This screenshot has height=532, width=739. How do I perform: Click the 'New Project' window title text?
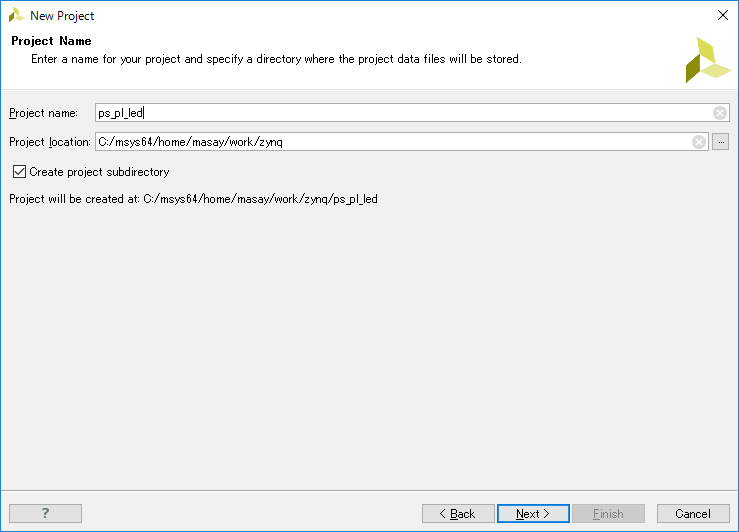click(62, 16)
